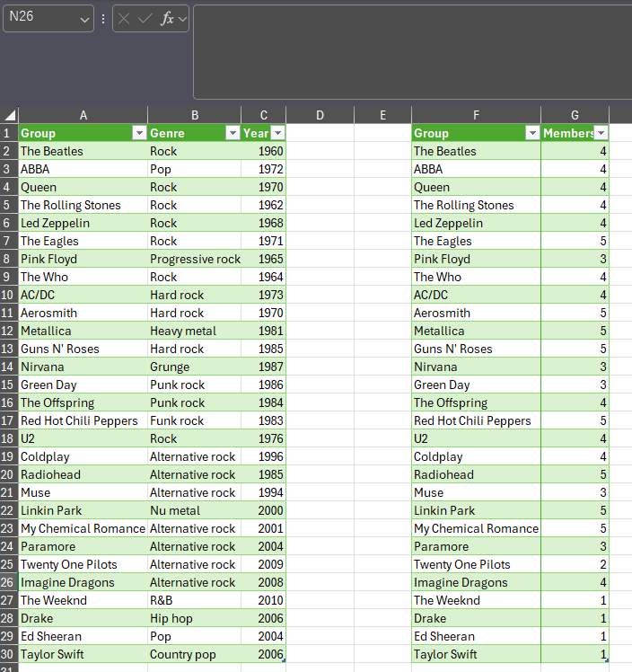Click Progressive rock genre cell
632x672 pixels.
(x=195, y=259)
